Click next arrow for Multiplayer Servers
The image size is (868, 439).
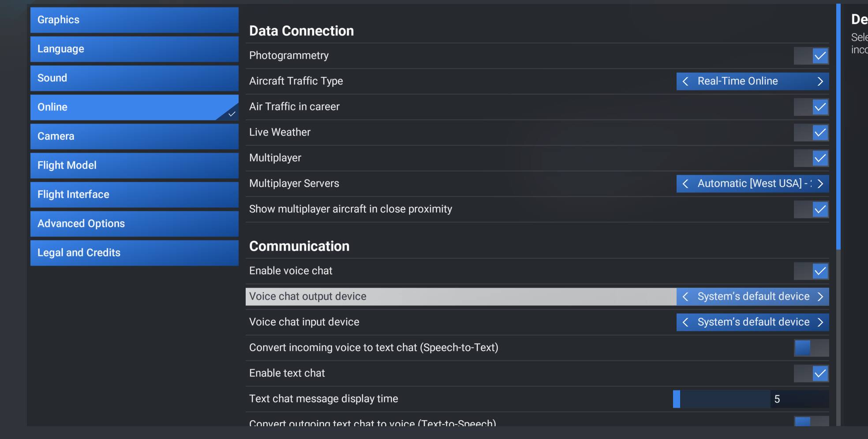coord(820,184)
